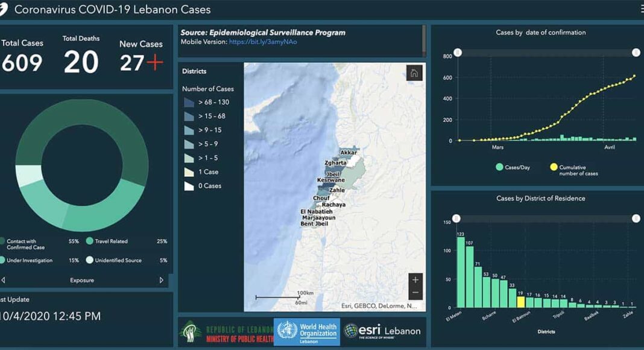
Task: Click the Ministry of Public Health logo
Action: pos(226,332)
